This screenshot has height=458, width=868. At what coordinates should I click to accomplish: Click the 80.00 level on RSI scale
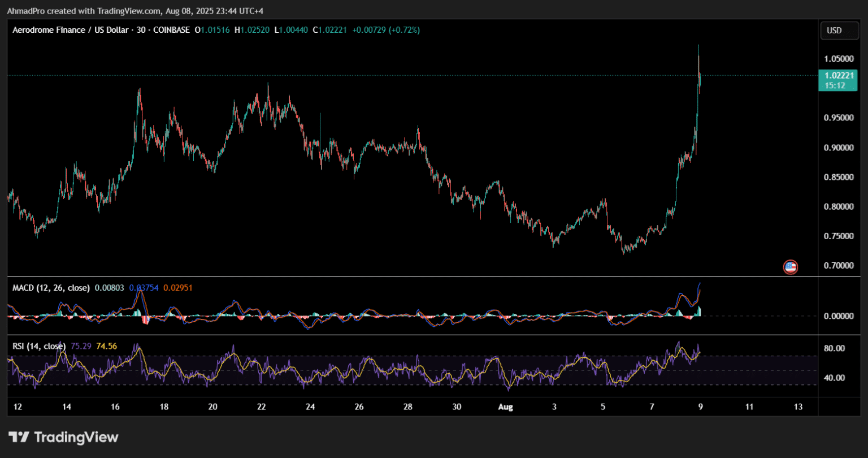coord(835,348)
